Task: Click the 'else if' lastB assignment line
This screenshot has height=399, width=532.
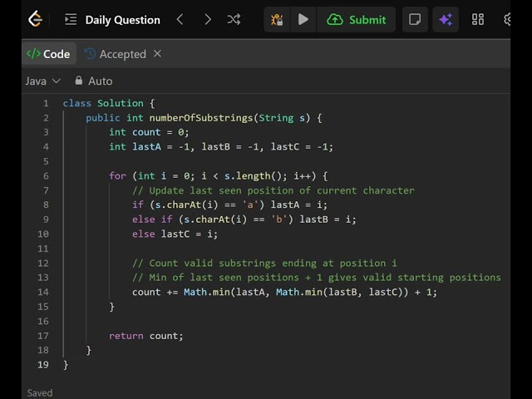Action: [244, 219]
